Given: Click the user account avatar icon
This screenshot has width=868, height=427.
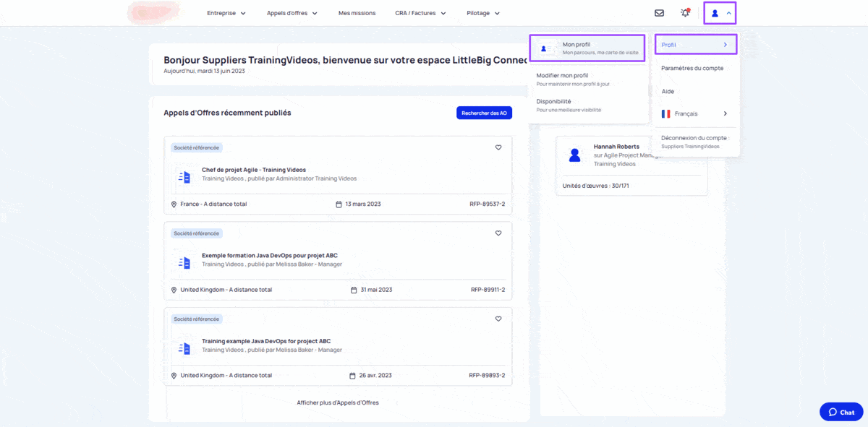Looking at the screenshot, I should coord(715,13).
